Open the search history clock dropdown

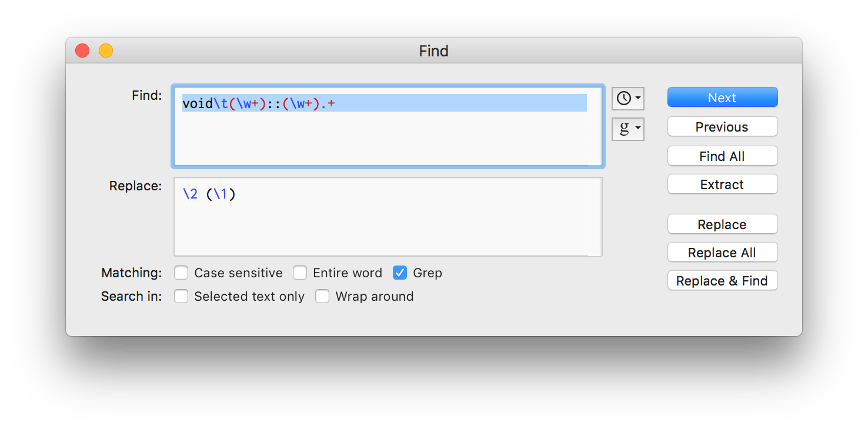(x=627, y=98)
